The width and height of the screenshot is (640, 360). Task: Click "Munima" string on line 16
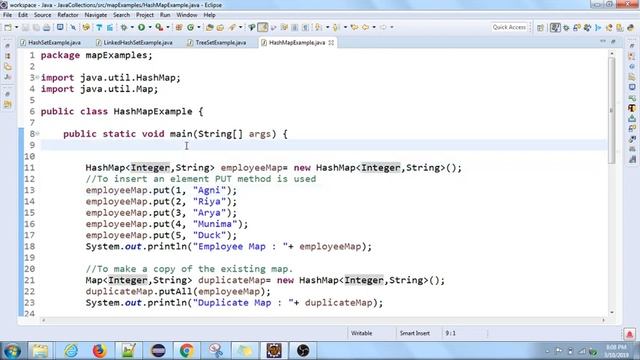pos(215,224)
